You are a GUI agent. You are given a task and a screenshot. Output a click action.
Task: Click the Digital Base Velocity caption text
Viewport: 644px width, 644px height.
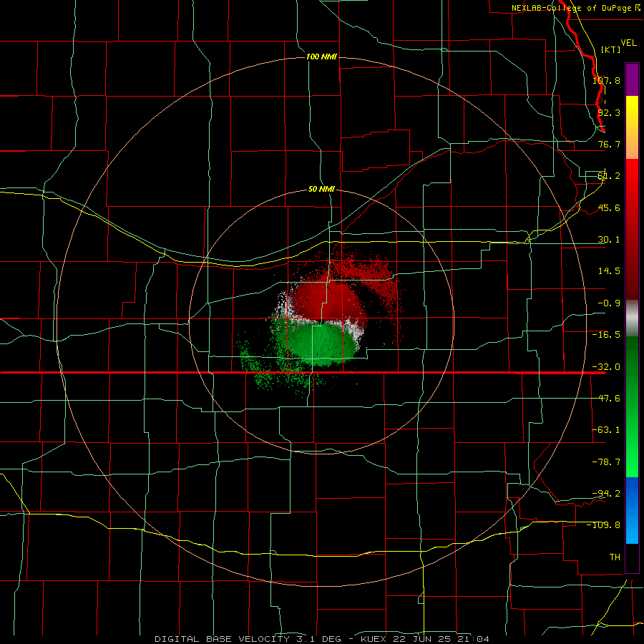[321, 639]
